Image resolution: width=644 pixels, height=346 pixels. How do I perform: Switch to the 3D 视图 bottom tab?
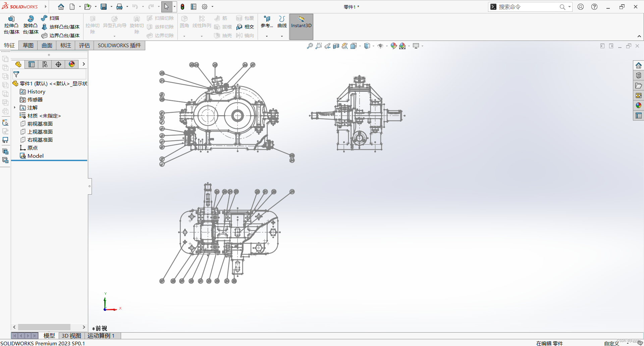(71, 336)
